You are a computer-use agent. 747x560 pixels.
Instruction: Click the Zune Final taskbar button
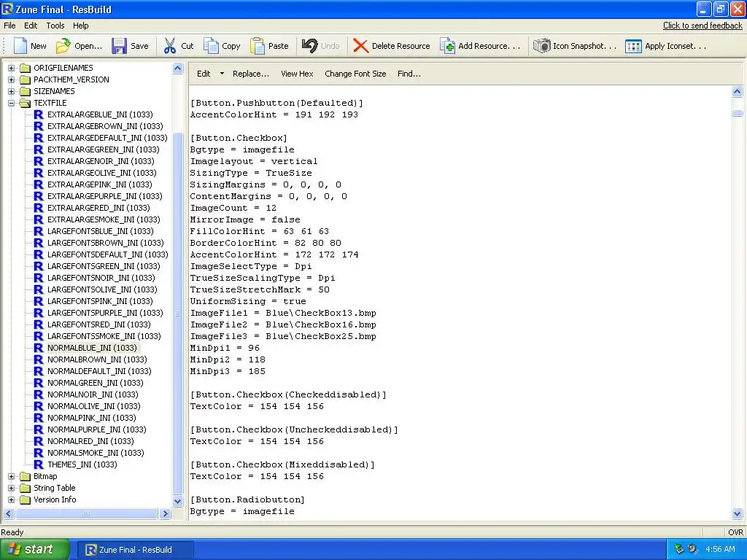pyautogui.click(x=135, y=550)
